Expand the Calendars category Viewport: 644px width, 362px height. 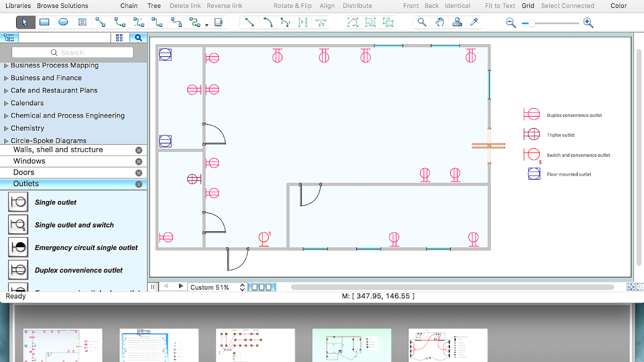click(7, 103)
